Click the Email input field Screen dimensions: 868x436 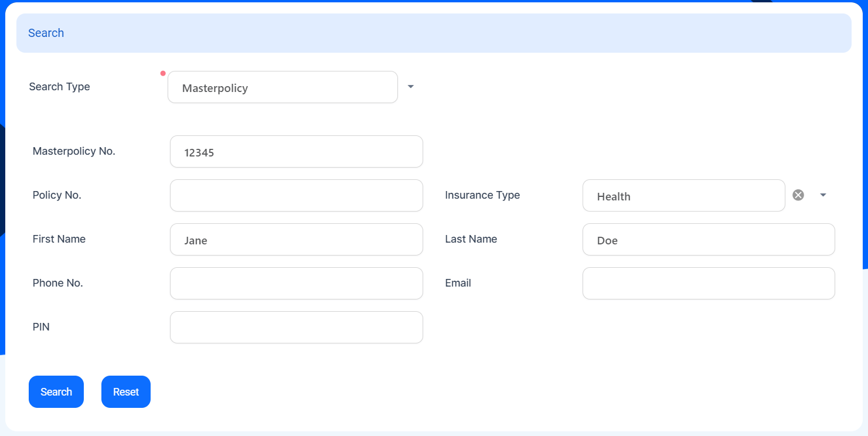click(708, 284)
